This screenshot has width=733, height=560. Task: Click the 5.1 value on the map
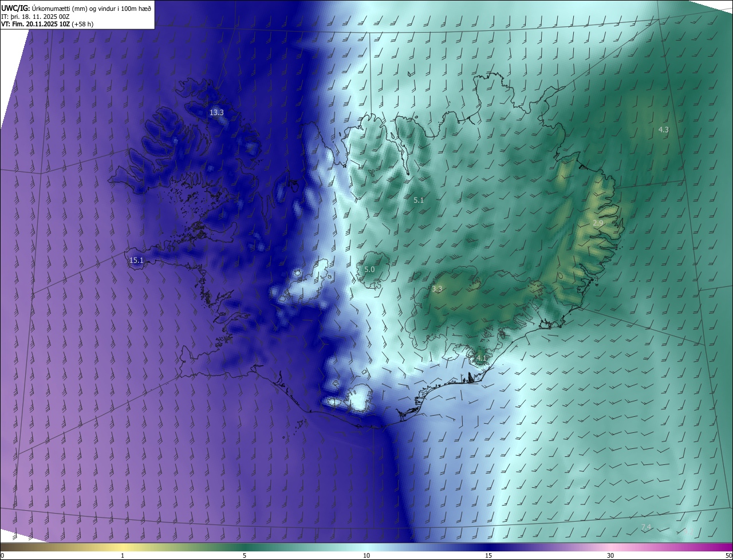[x=419, y=200]
